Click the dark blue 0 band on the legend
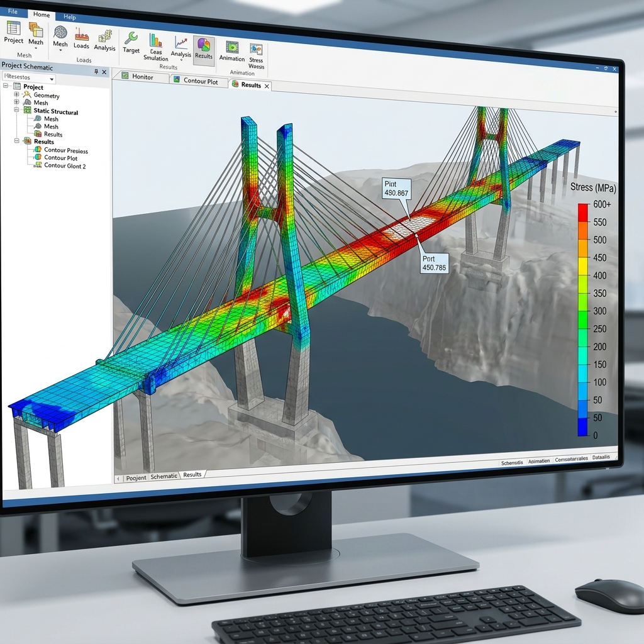The image size is (644, 644). pos(582,427)
